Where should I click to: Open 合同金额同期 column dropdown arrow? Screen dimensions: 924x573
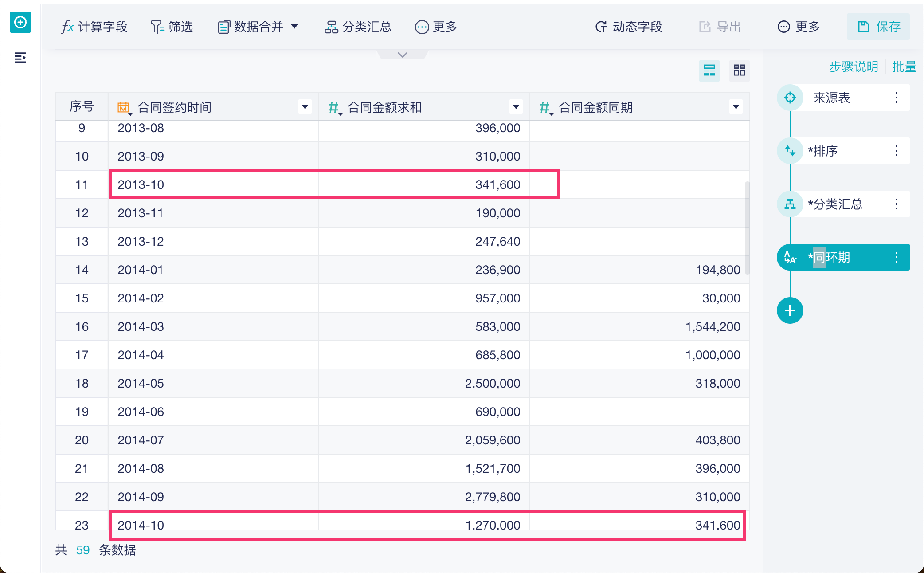736,107
